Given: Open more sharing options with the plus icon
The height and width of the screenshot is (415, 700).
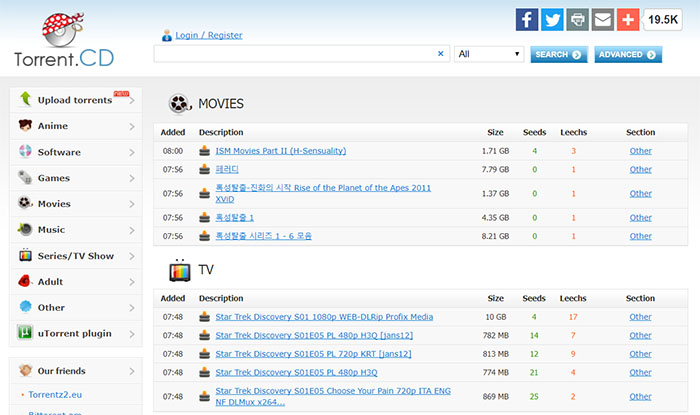Looking at the screenshot, I should [628, 20].
